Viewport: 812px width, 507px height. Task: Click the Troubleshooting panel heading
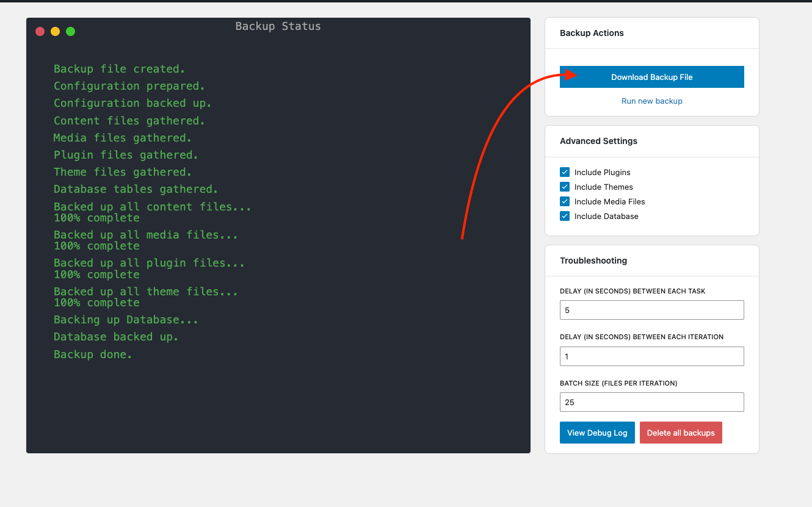pos(593,261)
